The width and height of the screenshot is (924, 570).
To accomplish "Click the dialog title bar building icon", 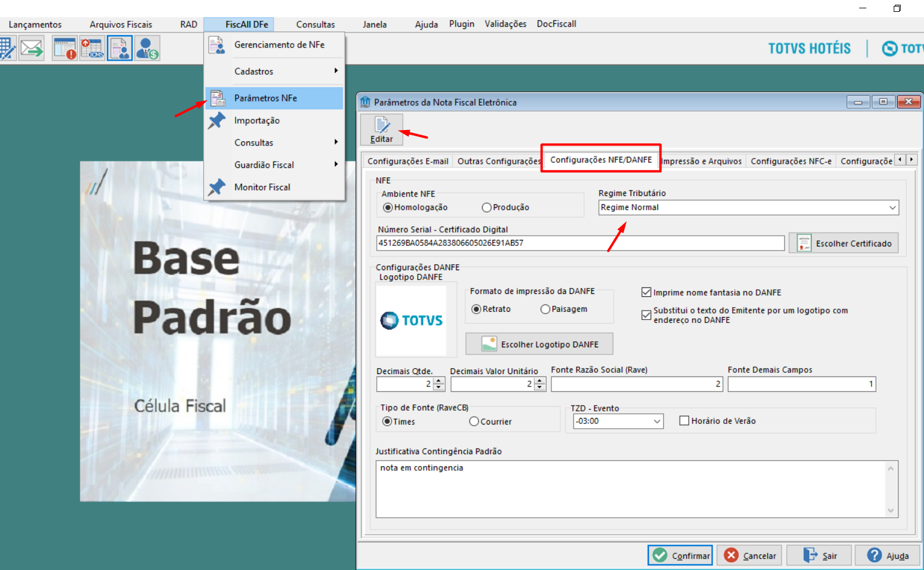I will click(x=365, y=102).
